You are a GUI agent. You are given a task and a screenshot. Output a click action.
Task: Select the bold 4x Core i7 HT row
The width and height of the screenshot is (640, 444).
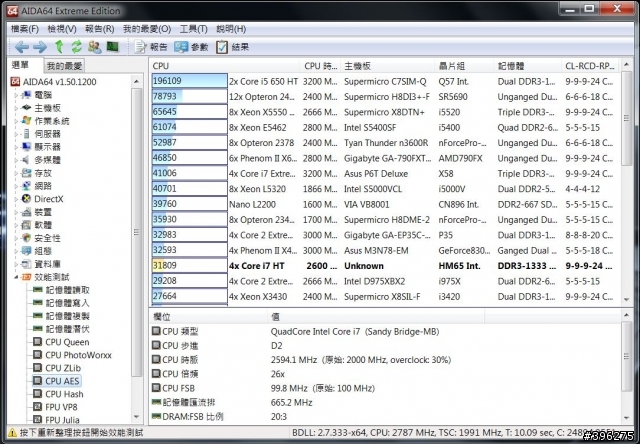click(x=384, y=266)
